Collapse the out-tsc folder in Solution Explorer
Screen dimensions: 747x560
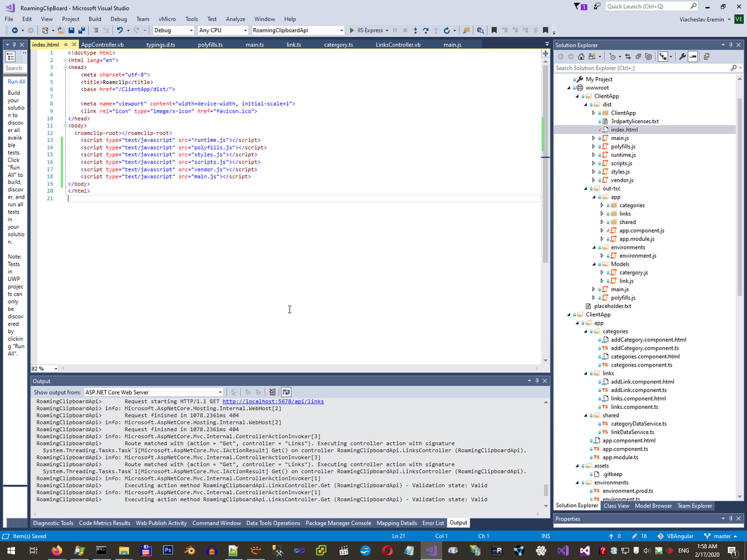click(586, 189)
